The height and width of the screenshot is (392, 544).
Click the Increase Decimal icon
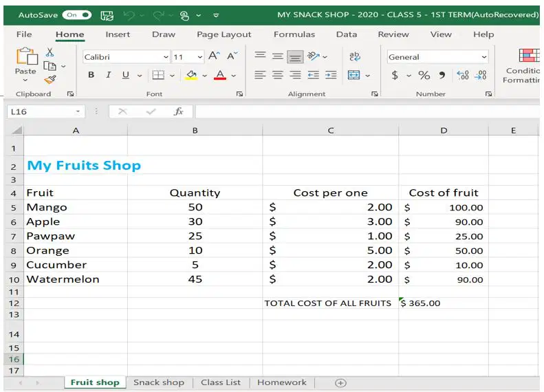tap(463, 75)
